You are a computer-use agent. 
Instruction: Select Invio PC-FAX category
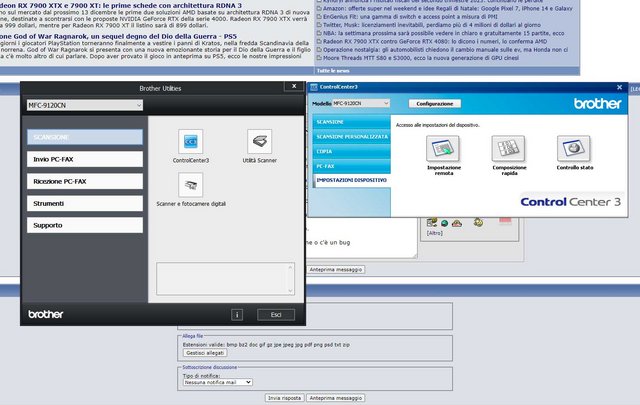[85, 159]
